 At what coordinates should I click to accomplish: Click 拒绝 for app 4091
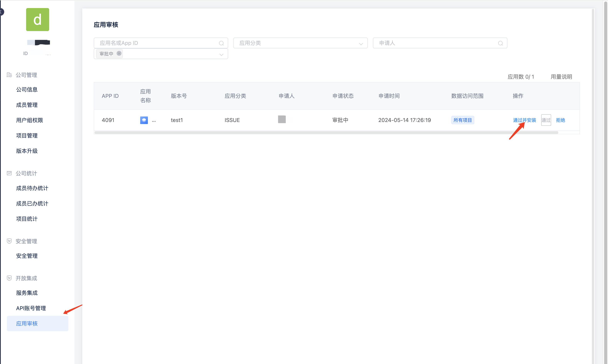(560, 120)
